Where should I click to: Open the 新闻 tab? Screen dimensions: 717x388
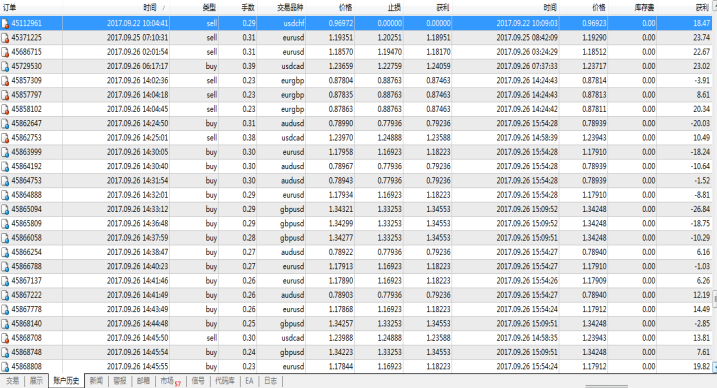pyautogui.click(x=96, y=381)
